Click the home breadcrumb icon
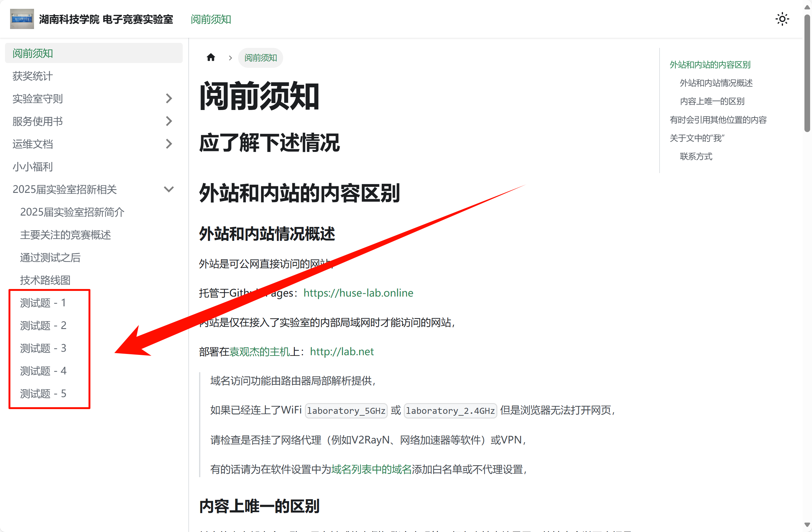This screenshot has height=532, width=812. [211, 57]
